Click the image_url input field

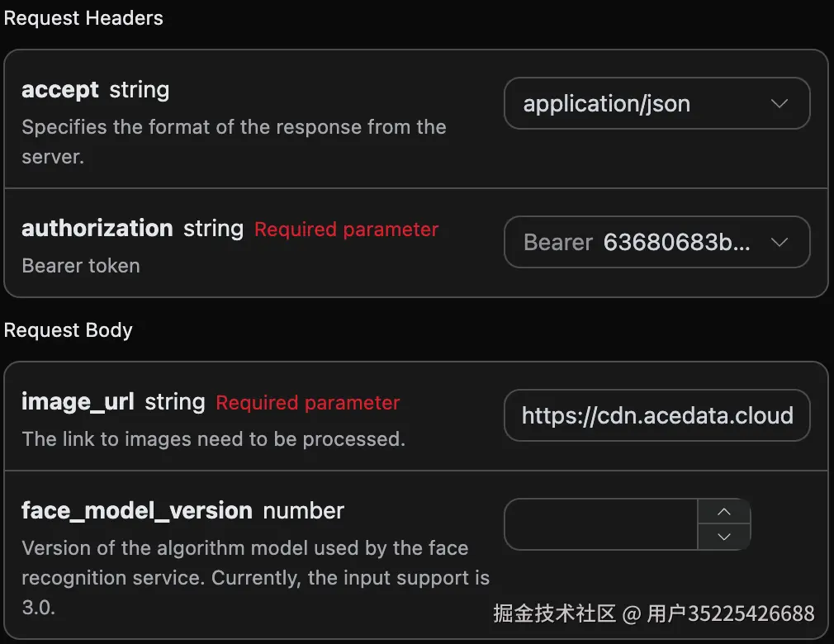tap(657, 415)
